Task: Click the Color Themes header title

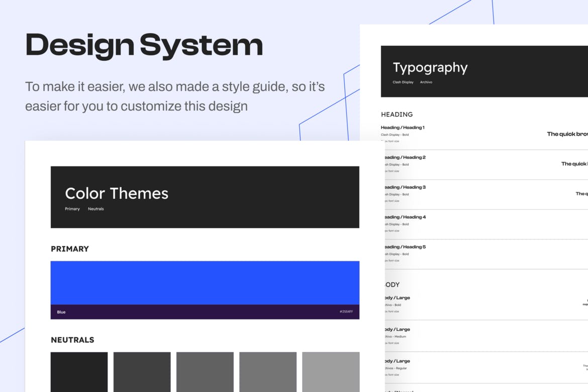Action: 117,193
